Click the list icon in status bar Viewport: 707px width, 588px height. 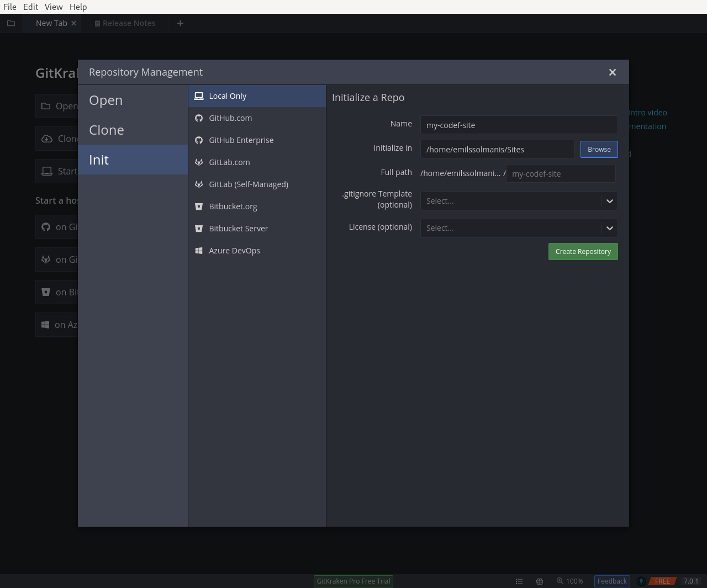tap(519, 581)
